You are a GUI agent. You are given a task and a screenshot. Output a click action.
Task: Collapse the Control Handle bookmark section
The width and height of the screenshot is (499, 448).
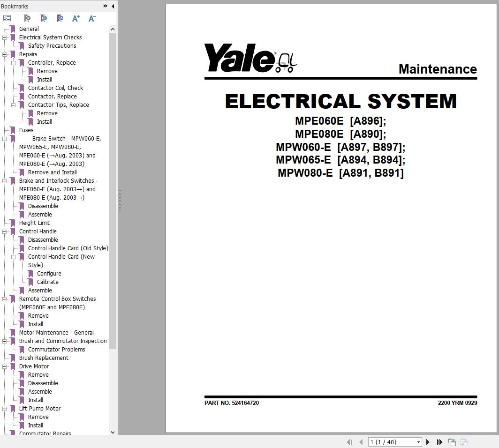[5, 231]
